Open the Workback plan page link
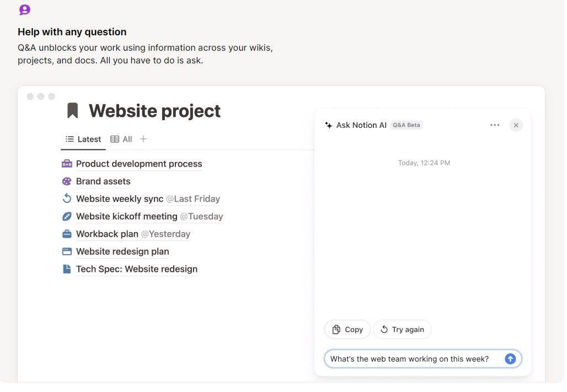This screenshot has height=392, width=567. point(107,234)
